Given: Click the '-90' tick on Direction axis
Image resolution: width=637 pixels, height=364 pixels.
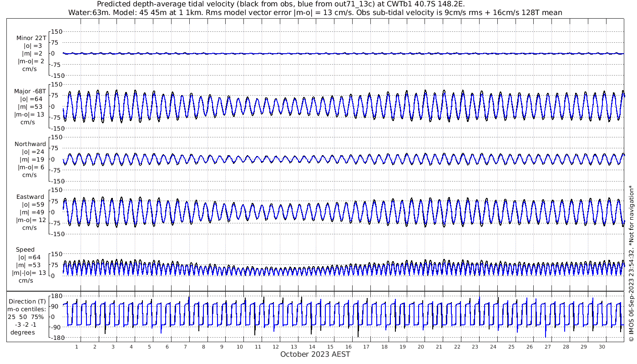Looking at the screenshot, I should (x=56, y=328).
